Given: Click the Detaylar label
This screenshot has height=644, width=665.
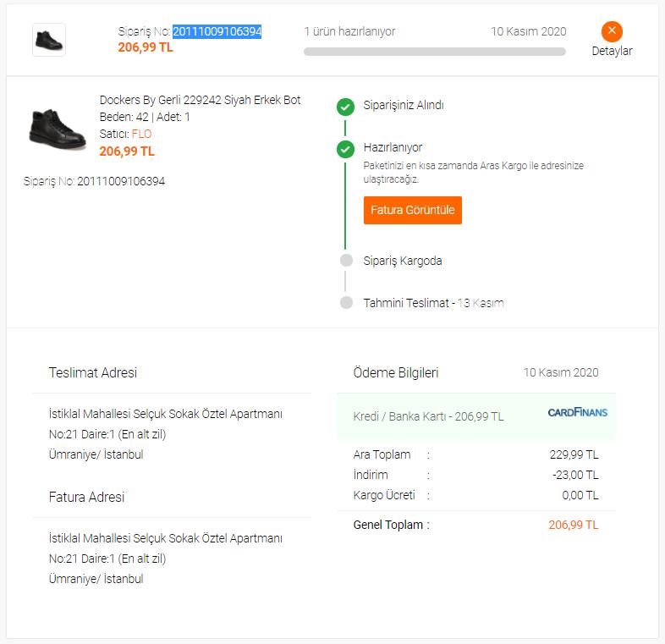Looking at the screenshot, I should 612,51.
